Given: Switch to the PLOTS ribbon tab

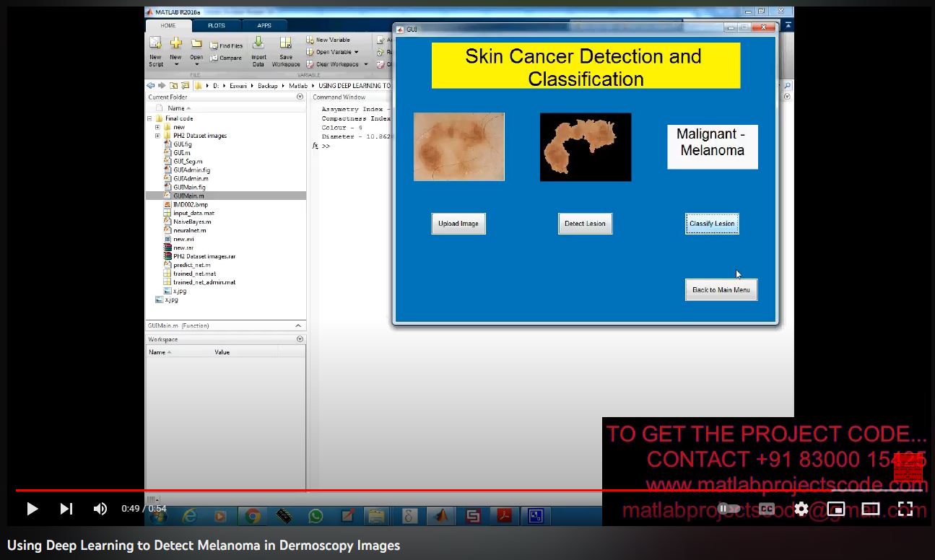Looking at the screenshot, I should (x=217, y=25).
